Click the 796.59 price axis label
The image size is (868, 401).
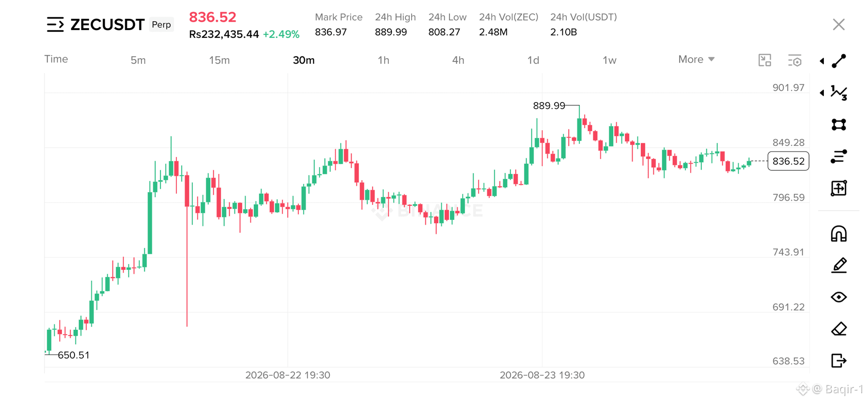coord(788,198)
